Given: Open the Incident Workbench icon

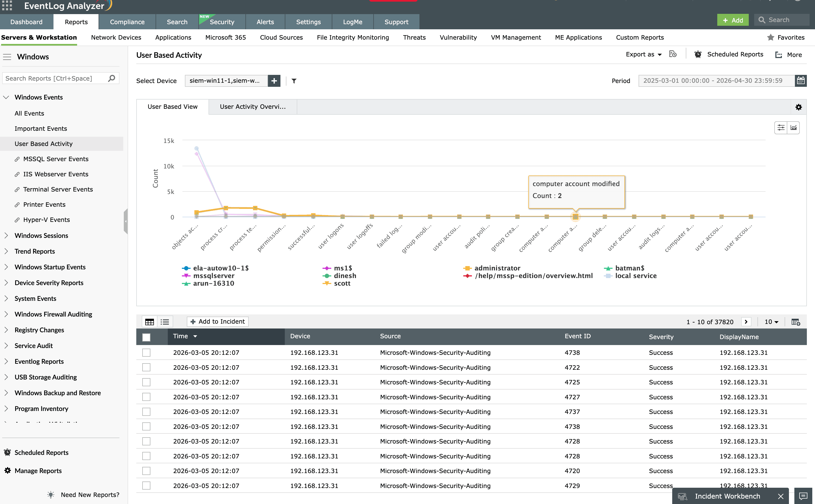Looking at the screenshot, I should (683, 496).
